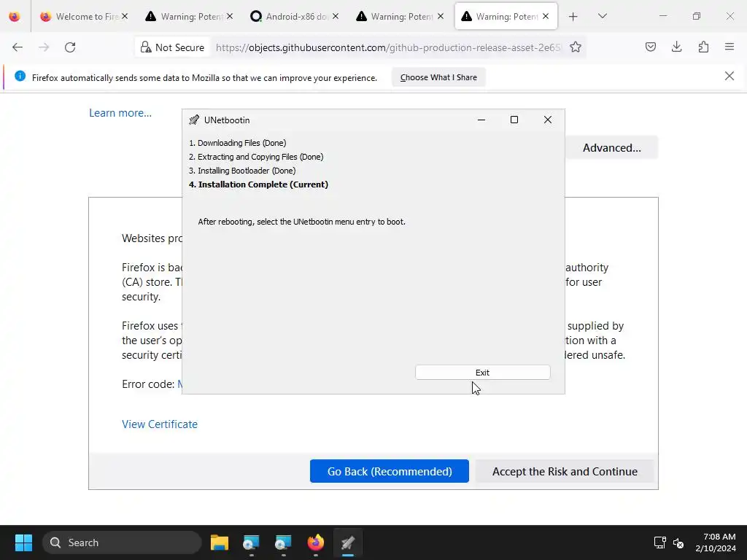Select '3. Installing Bootloader (Done)' text

coord(242,171)
